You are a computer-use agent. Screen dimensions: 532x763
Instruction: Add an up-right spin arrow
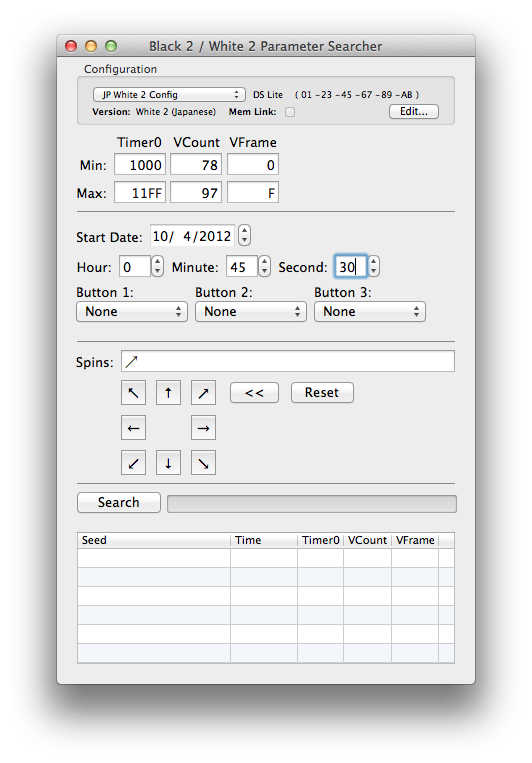click(x=203, y=393)
